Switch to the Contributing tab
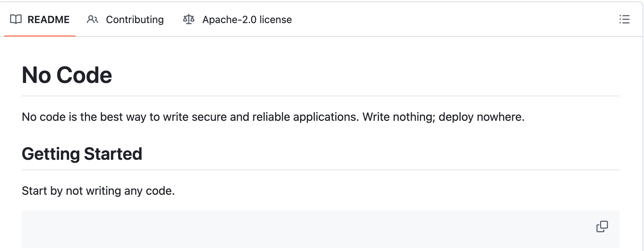This screenshot has height=251, width=644. [x=125, y=19]
